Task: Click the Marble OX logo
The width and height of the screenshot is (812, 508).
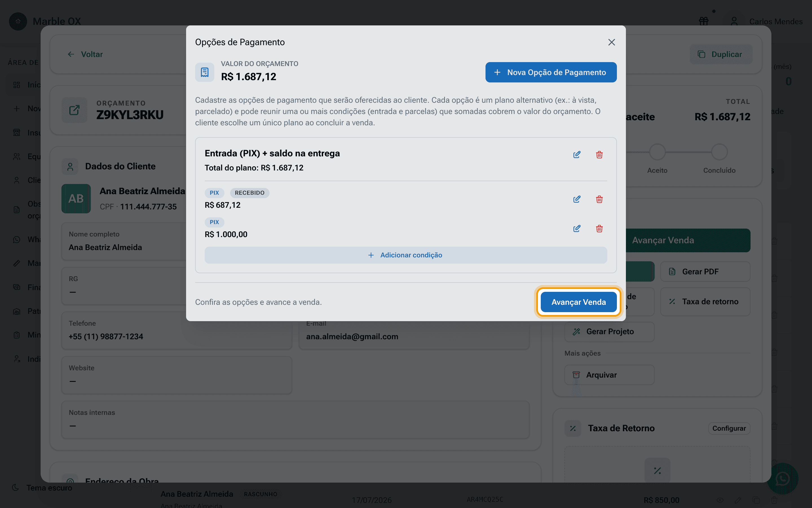Action: pos(18,21)
